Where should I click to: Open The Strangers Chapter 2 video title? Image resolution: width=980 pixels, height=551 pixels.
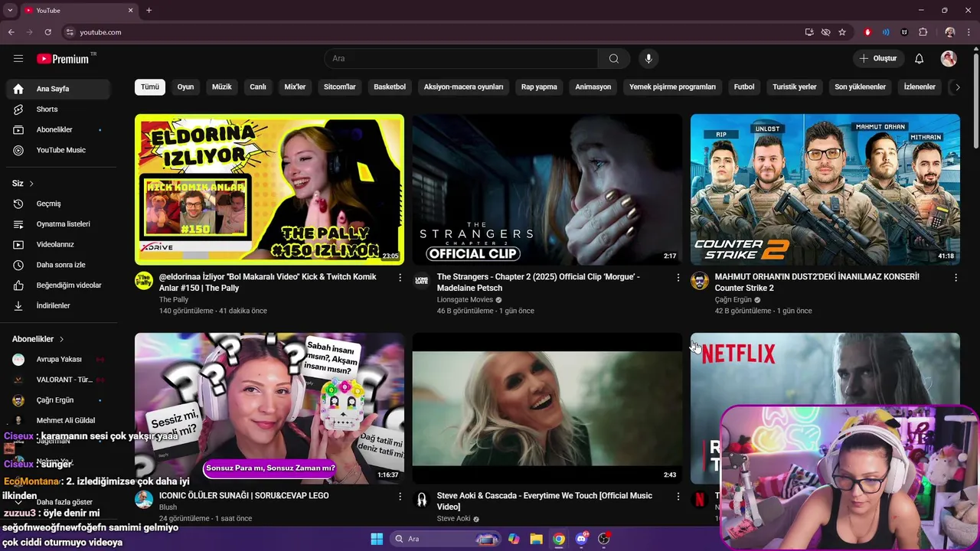click(538, 282)
